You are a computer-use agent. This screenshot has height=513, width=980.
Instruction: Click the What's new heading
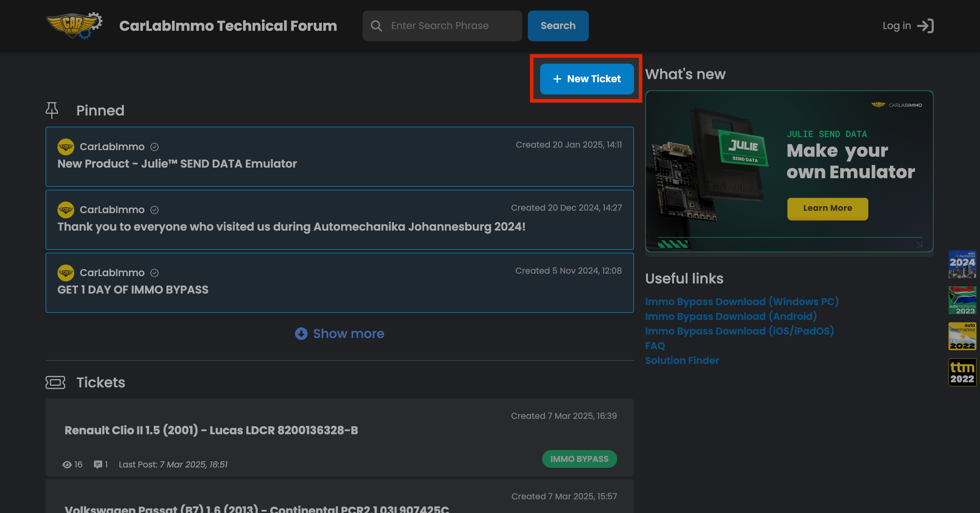pyautogui.click(x=685, y=74)
